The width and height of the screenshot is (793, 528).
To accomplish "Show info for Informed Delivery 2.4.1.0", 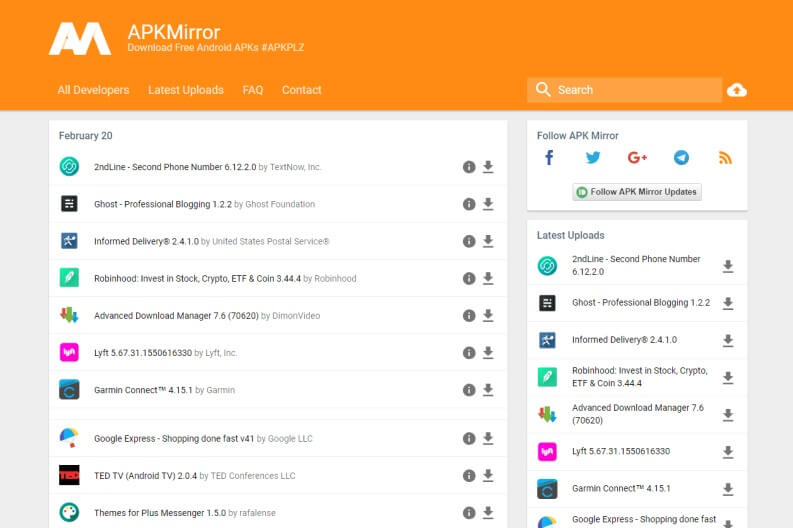I will (x=469, y=241).
